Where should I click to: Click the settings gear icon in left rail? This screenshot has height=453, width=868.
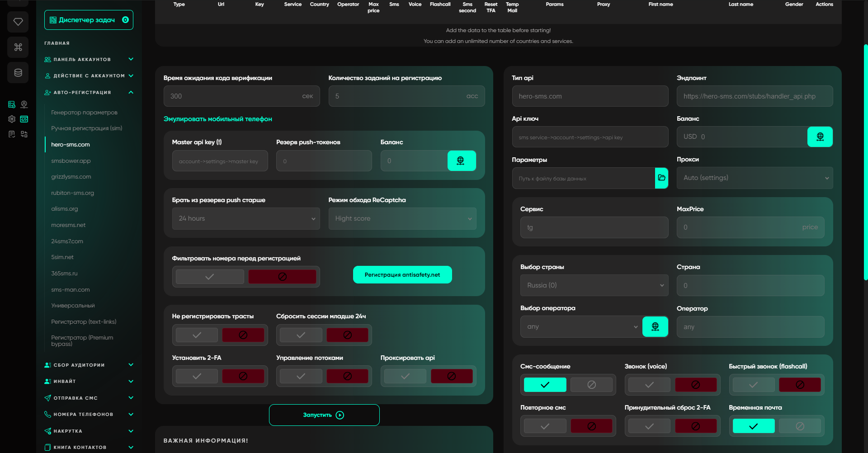[x=12, y=119]
